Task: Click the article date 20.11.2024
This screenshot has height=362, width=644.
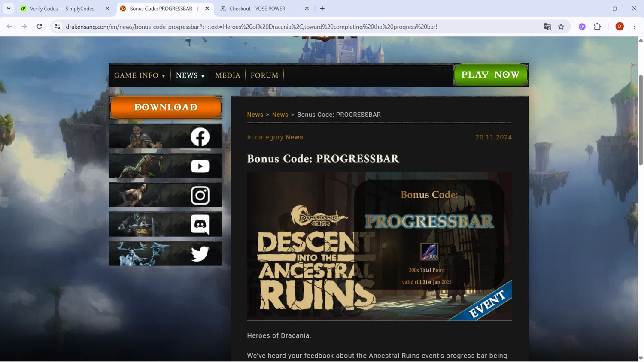Action: click(493, 137)
